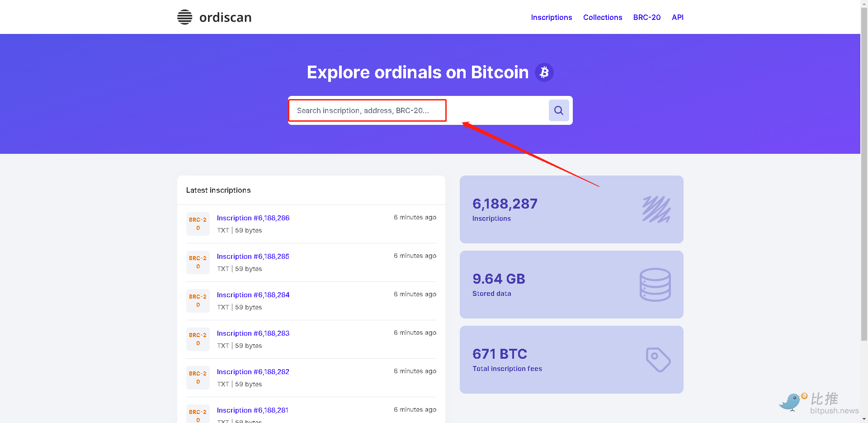Image resolution: width=868 pixels, height=423 pixels.
Task: Open the API nav link
Action: [x=678, y=17]
